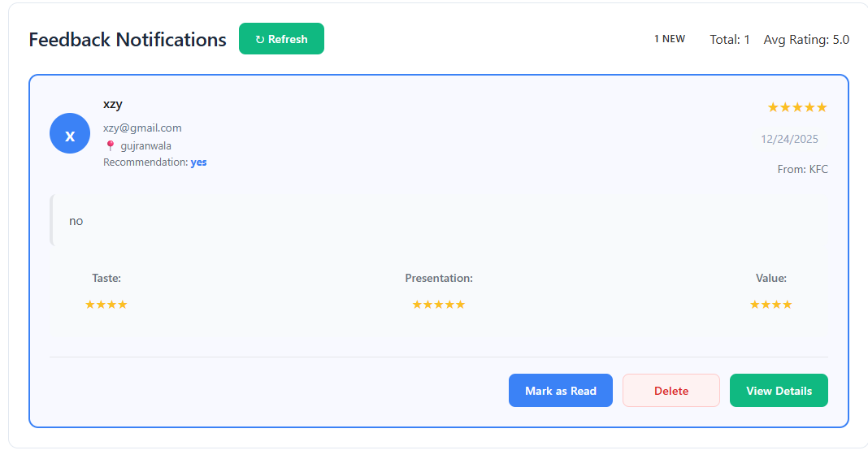Click the reviewer name xzy
The width and height of the screenshot is (868, 459).
tap(113, 104)
